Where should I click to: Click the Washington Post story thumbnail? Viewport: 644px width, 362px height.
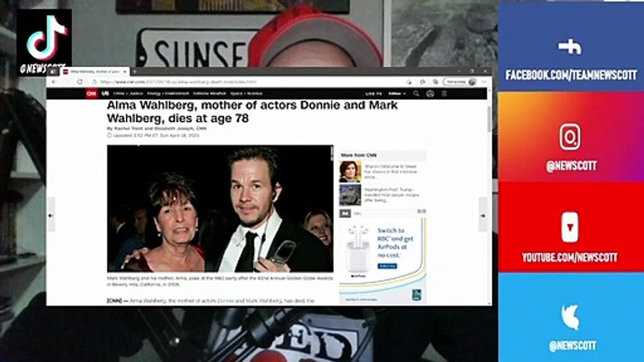click(350, 195)
